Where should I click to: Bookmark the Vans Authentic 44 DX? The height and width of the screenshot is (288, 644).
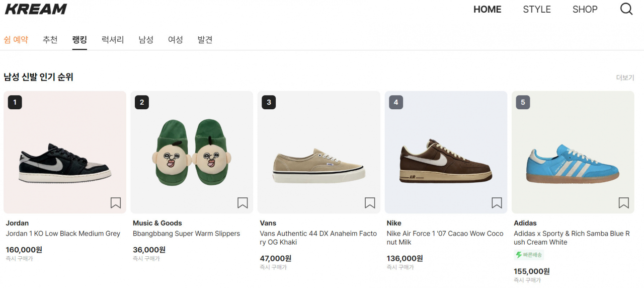(x=370, y=203)
